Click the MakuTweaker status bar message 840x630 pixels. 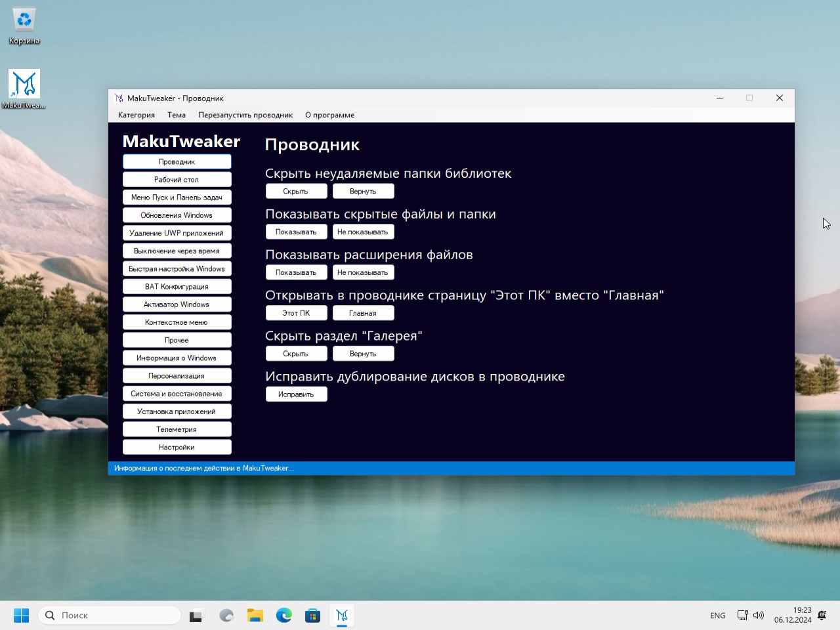pyautogui.click(x=204, y=468)
